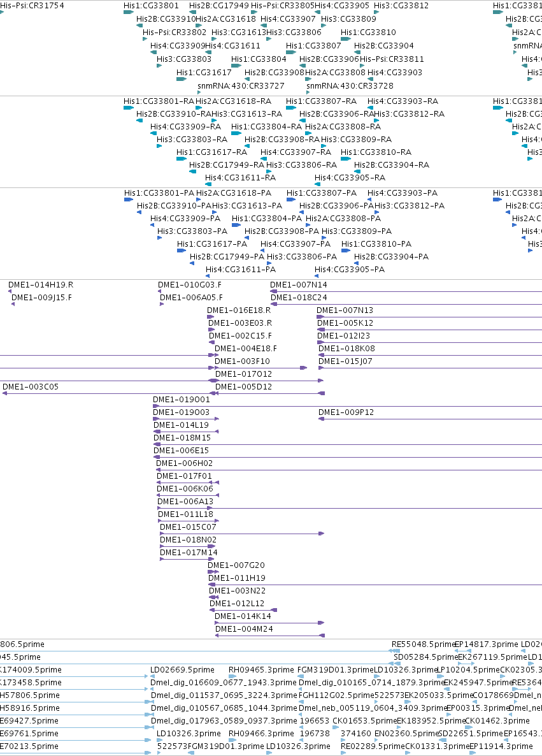This screenshot has height=756, width=542.
Task: Select transcript His4:CG31611-RA
Action: tap(240, 178)
